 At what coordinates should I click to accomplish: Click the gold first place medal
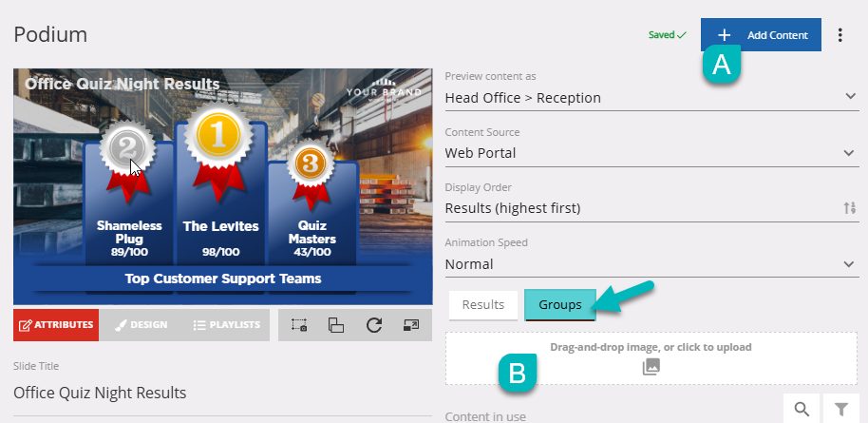[x=219, y=136]
